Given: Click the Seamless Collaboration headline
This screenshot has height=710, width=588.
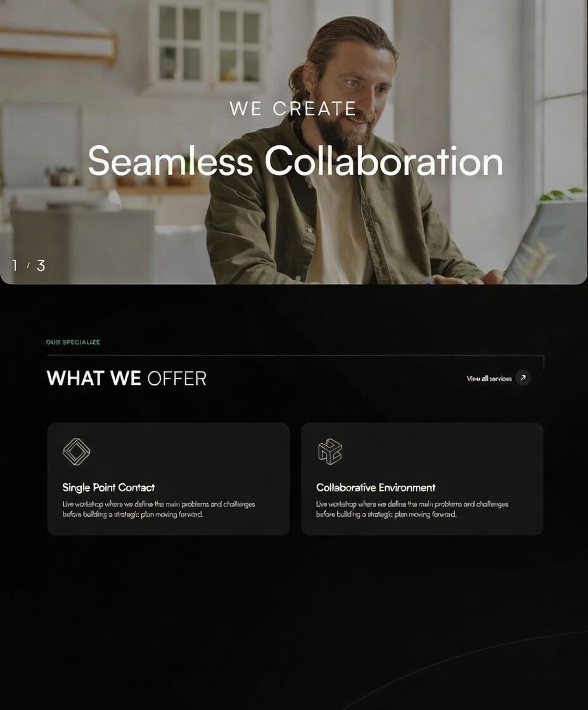Looking at the screenshot, I should pos(295,161).
